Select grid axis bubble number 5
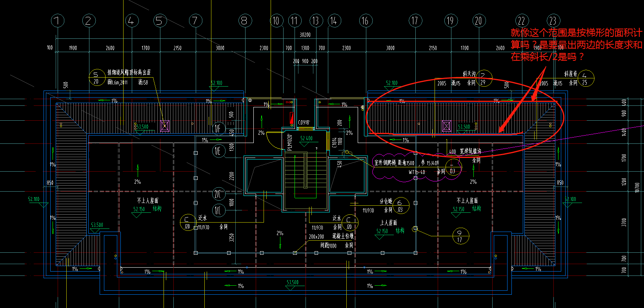Image resolution: width=644 pixels, height=308 pixels. tap(160, 21)
